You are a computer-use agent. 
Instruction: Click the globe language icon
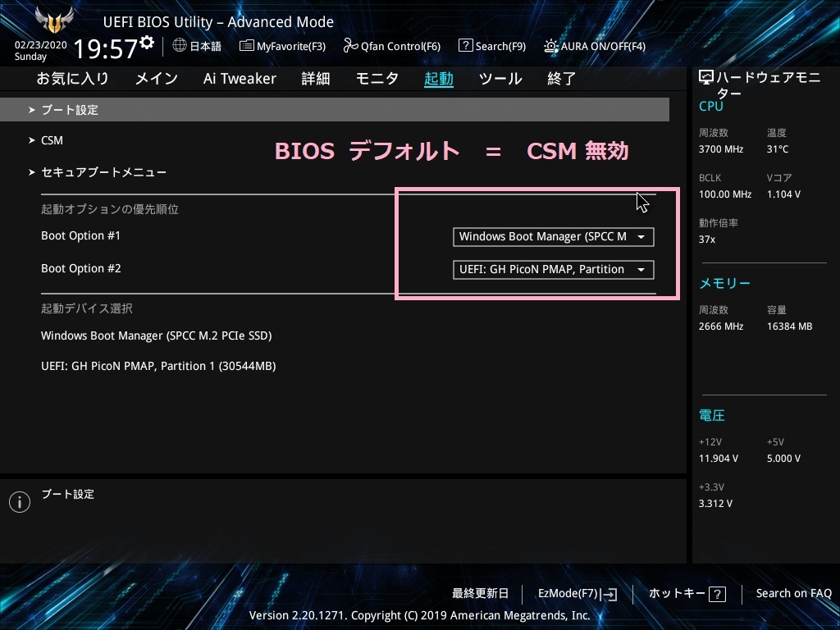click(180, 46)
